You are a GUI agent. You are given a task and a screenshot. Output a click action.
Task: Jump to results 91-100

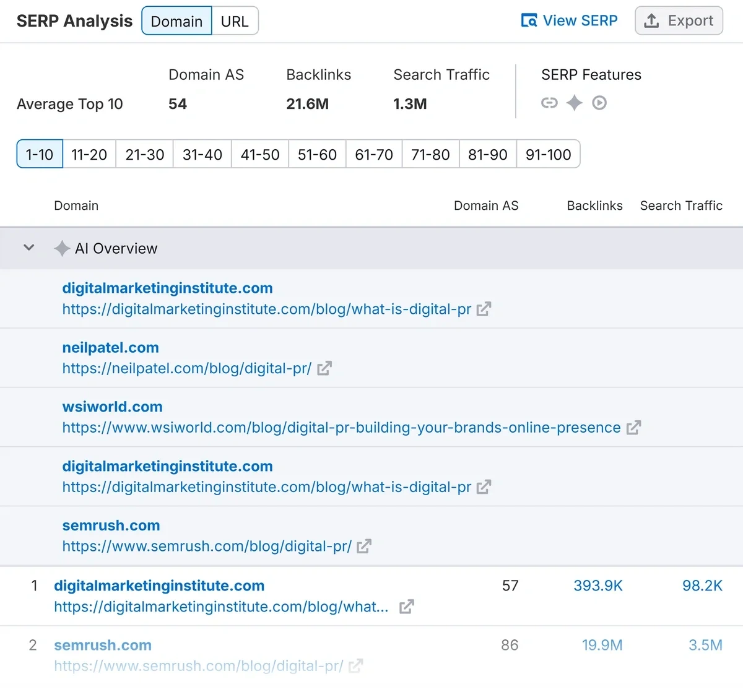(x=549, y=154)
